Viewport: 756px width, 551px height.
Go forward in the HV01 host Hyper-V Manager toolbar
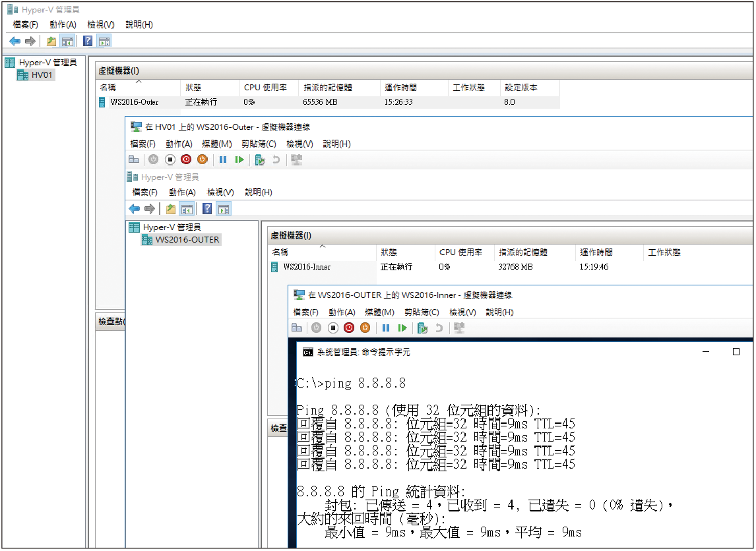pyautogui.click(x=30, y=42)
